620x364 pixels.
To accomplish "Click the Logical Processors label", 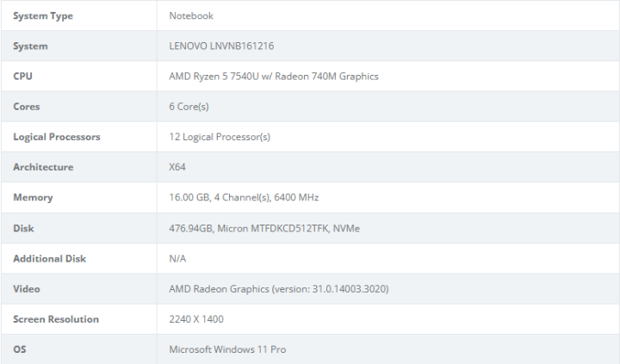I will 57,137.
